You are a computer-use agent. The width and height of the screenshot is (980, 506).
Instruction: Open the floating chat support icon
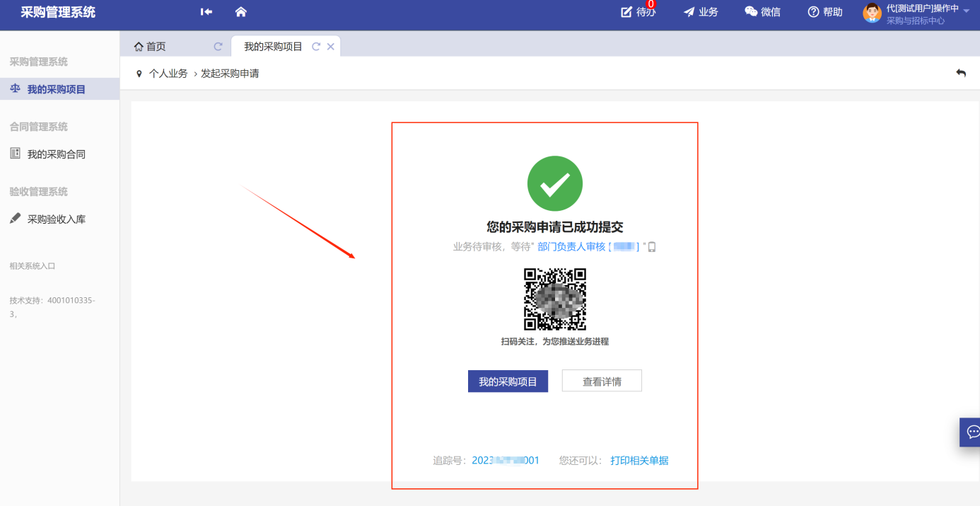(x=972, y=432)
